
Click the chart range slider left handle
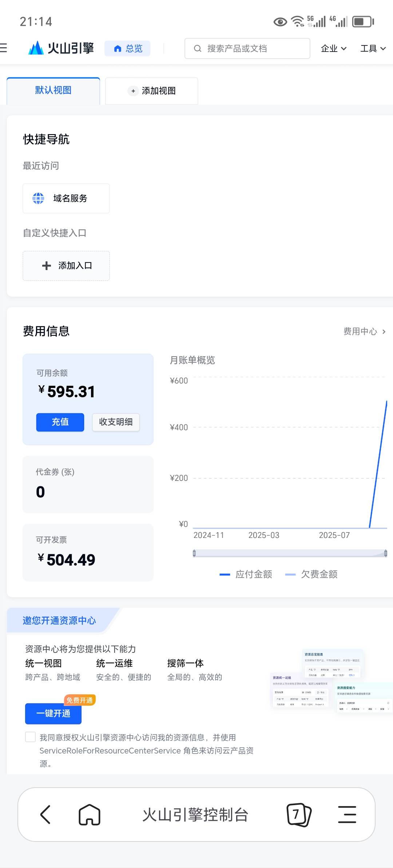tap(194, 553)
